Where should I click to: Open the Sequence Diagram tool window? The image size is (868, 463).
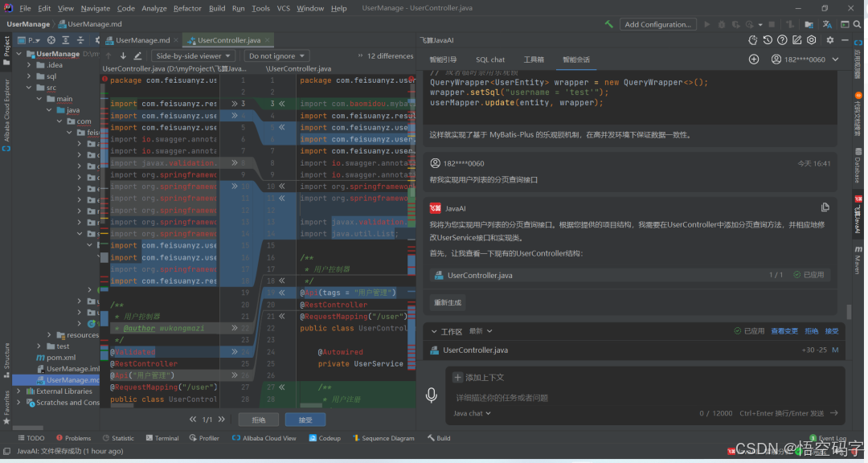(383, 438)
